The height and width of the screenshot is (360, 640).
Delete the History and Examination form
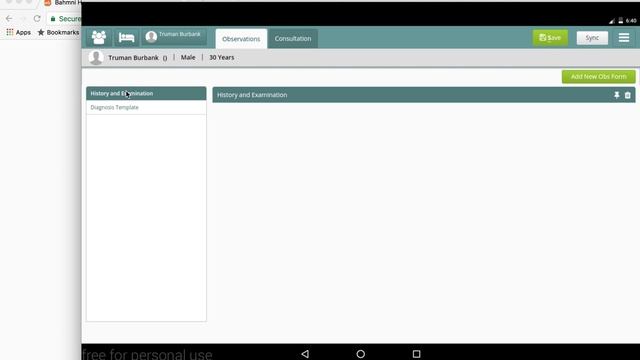[x=628, y=95]
